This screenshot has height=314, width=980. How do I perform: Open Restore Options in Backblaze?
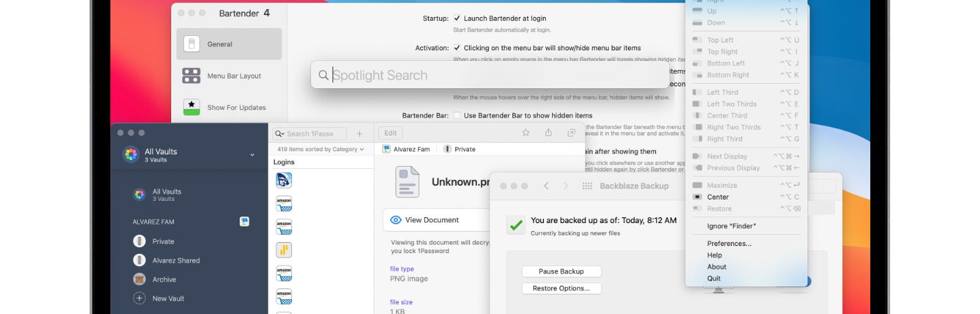click(561, 288)
